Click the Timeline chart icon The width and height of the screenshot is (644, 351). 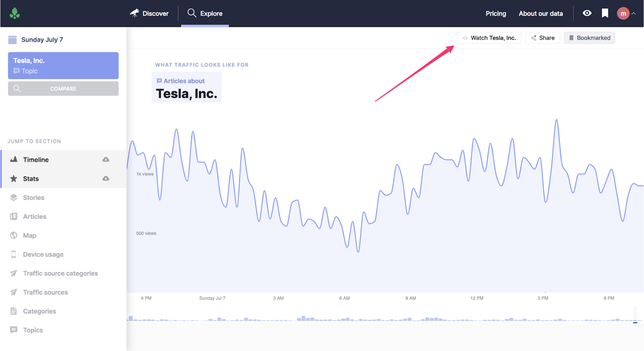(x=14, y=159)
